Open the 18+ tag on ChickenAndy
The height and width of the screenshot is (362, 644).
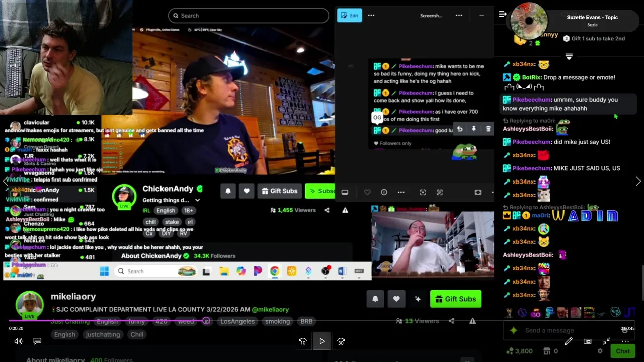coord(188,210)
